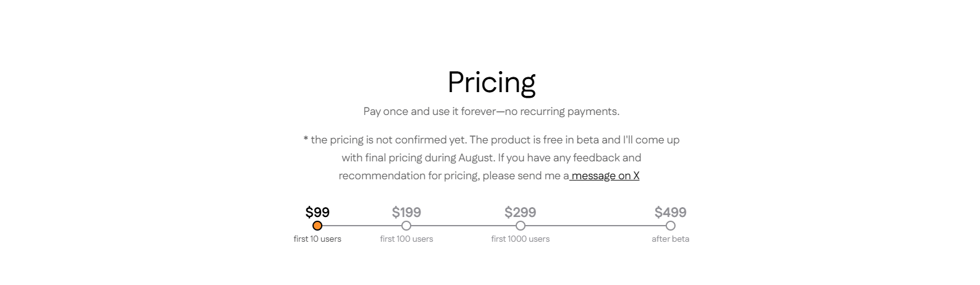Image resolution: width=980 pixels, height=285 pixels.
Task: Select the "first 100 users" caption
Action: [406, 239]
